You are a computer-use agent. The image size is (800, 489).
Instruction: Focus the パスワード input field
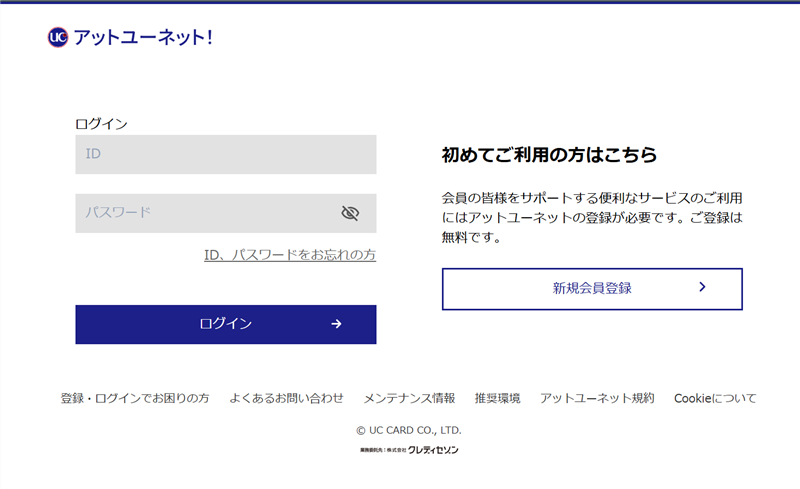click(x=226, y=213)
